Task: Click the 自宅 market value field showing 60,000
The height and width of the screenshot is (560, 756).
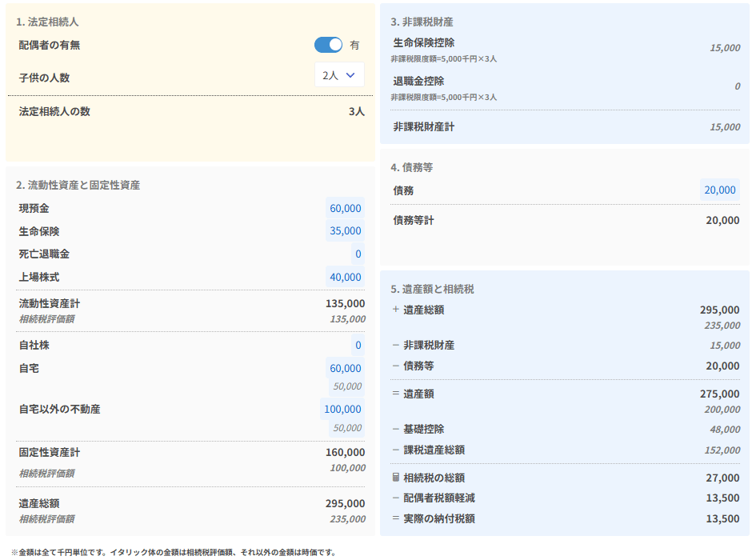Action: coord(346,368)
